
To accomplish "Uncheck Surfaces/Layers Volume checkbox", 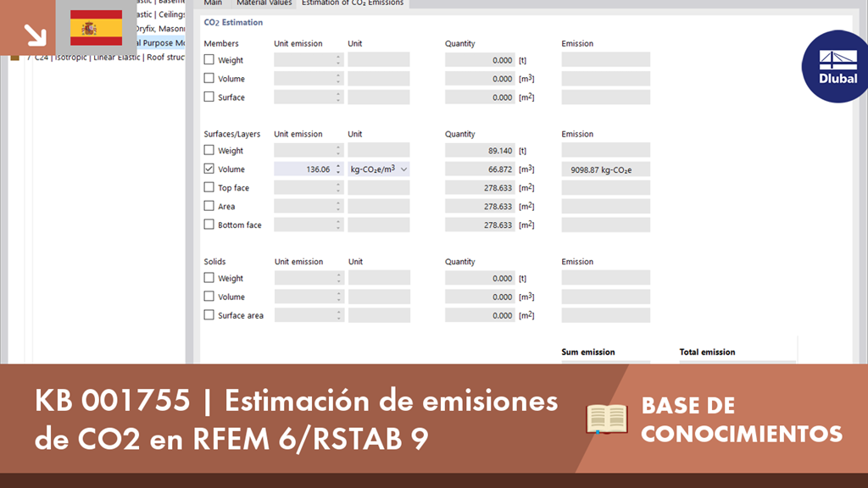I will pos(209,169).
